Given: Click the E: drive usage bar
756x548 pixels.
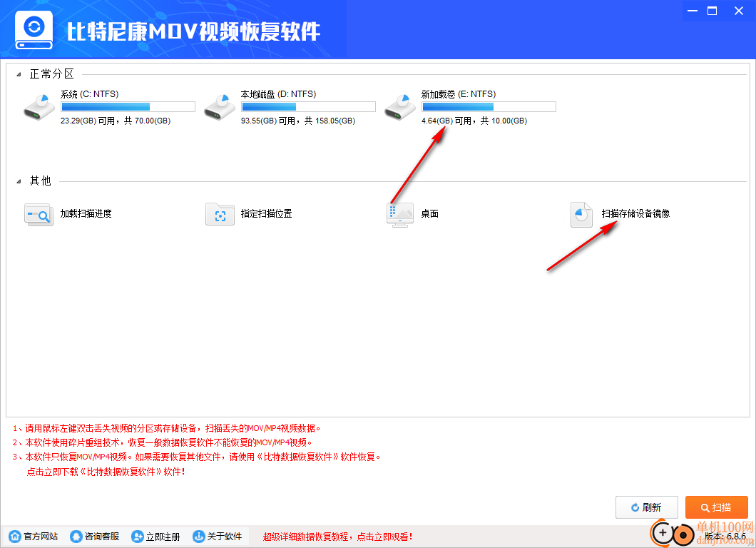Looking at the screenshot, I should 489,106.
